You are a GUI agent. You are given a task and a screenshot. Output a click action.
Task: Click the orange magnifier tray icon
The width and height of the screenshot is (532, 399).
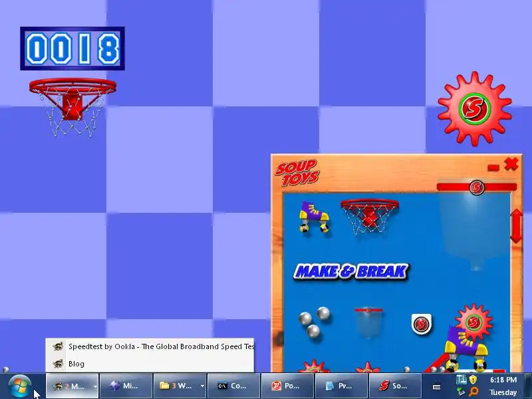[473, 392]
